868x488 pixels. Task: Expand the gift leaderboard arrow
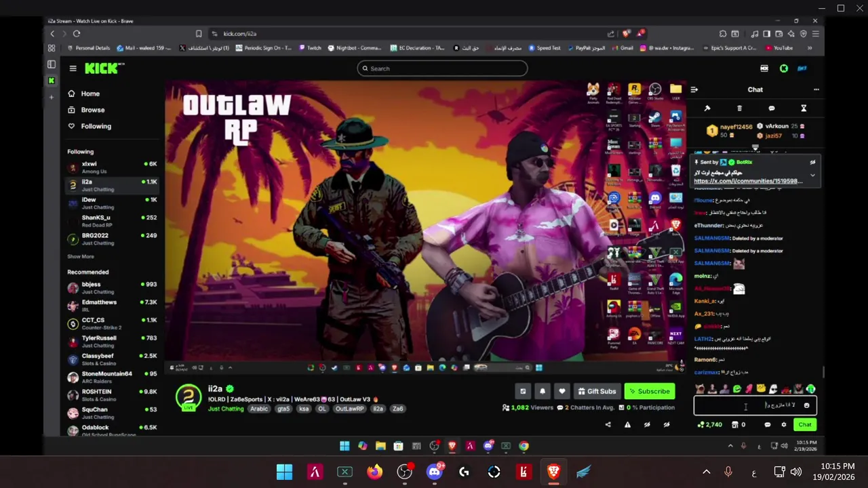tap(755, 147)
